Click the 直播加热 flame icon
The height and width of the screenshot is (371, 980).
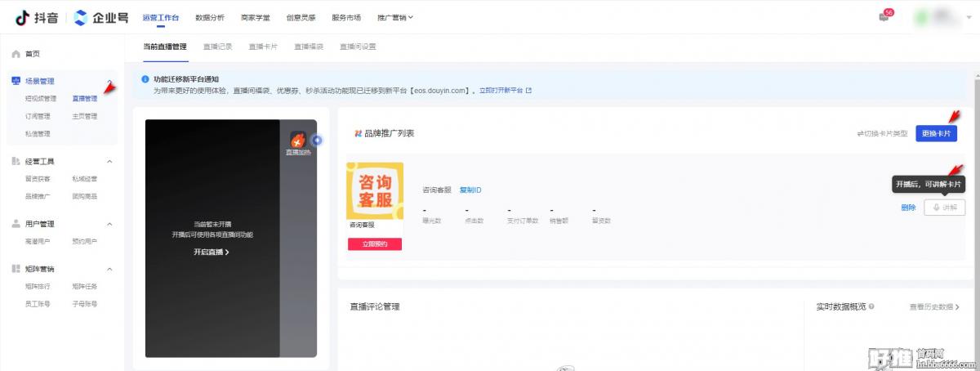coord(298,141)
